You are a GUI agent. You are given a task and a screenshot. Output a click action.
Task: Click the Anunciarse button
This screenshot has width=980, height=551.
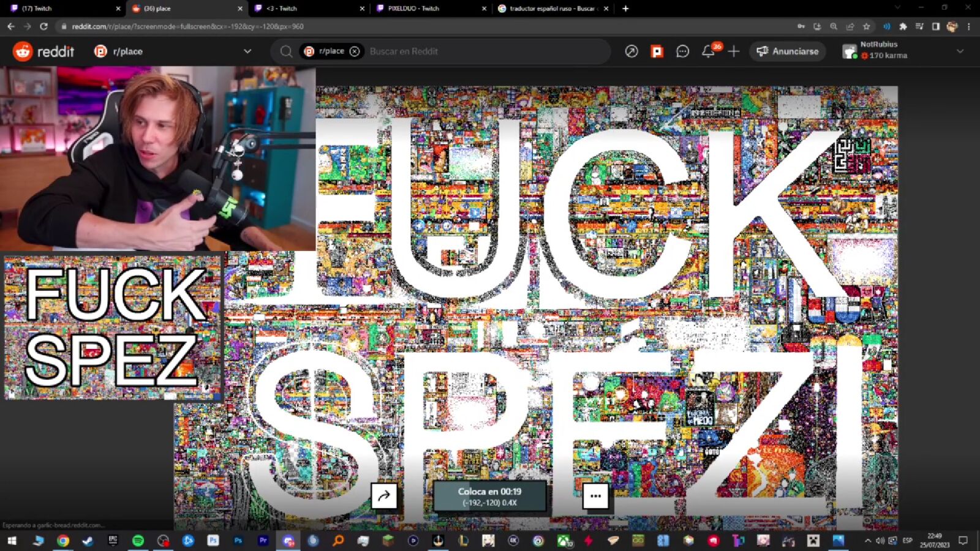(788, 51)
